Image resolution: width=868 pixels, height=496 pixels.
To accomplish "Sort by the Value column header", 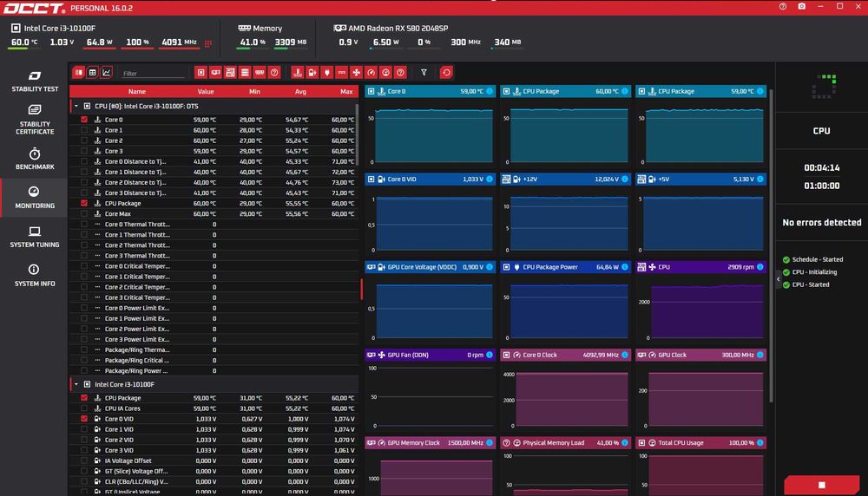I will [x=206, y=91].
